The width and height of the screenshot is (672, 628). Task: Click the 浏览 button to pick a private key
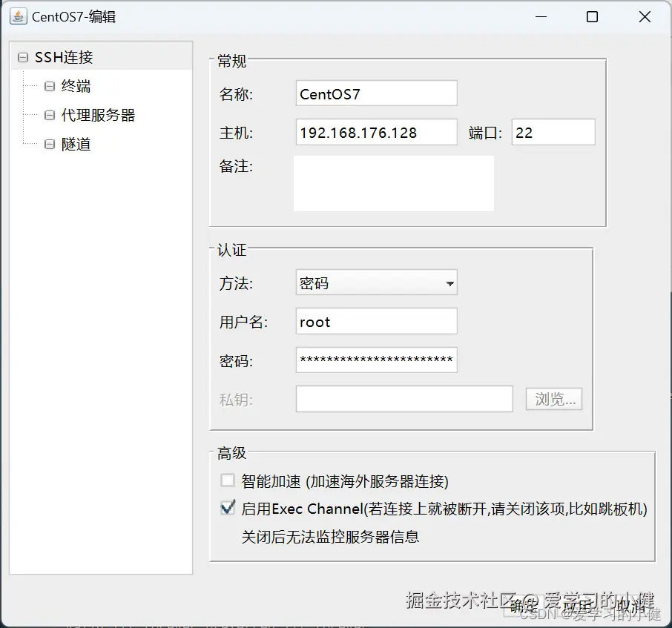[553, 399]
